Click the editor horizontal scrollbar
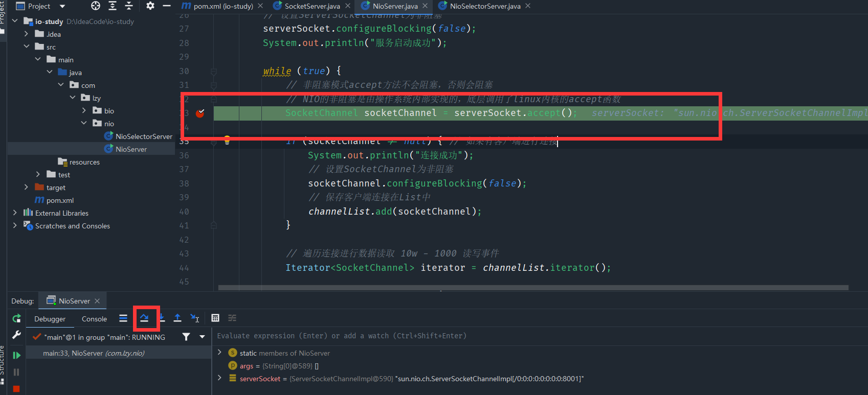868x395 pixels. [533, 288]
